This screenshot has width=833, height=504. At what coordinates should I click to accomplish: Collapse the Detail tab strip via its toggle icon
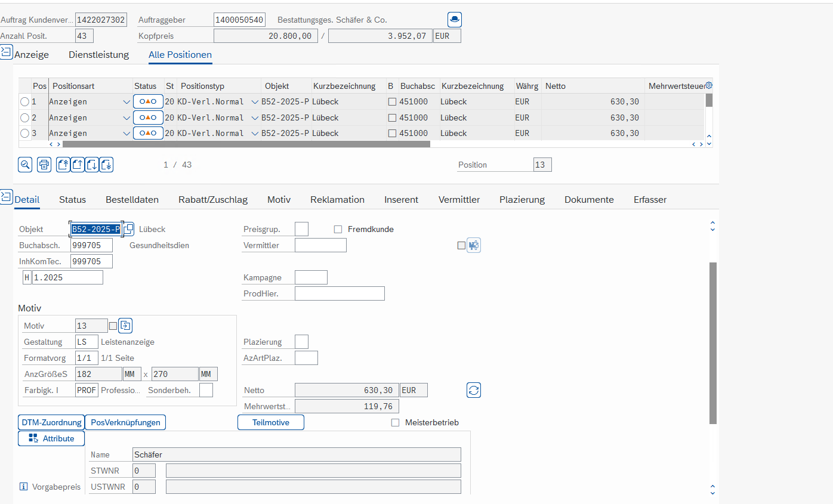click(x=6, y=196)
